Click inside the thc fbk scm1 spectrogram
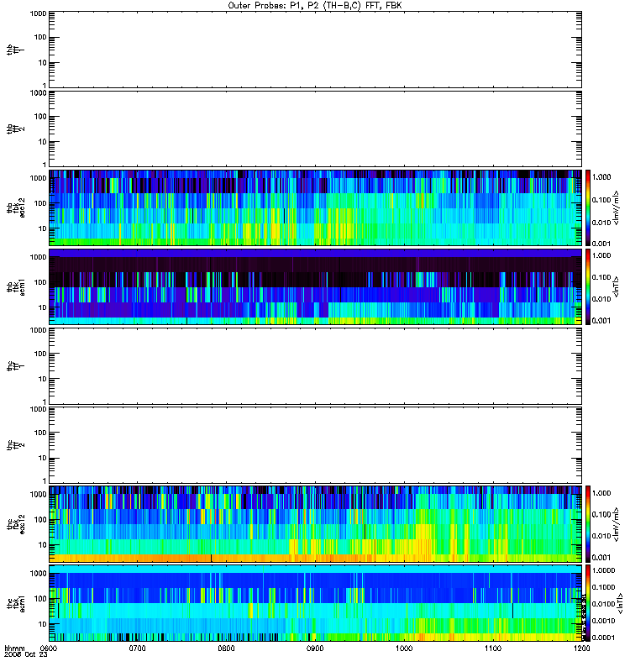This screenshot has width=630, height=672. coord(316,603)
